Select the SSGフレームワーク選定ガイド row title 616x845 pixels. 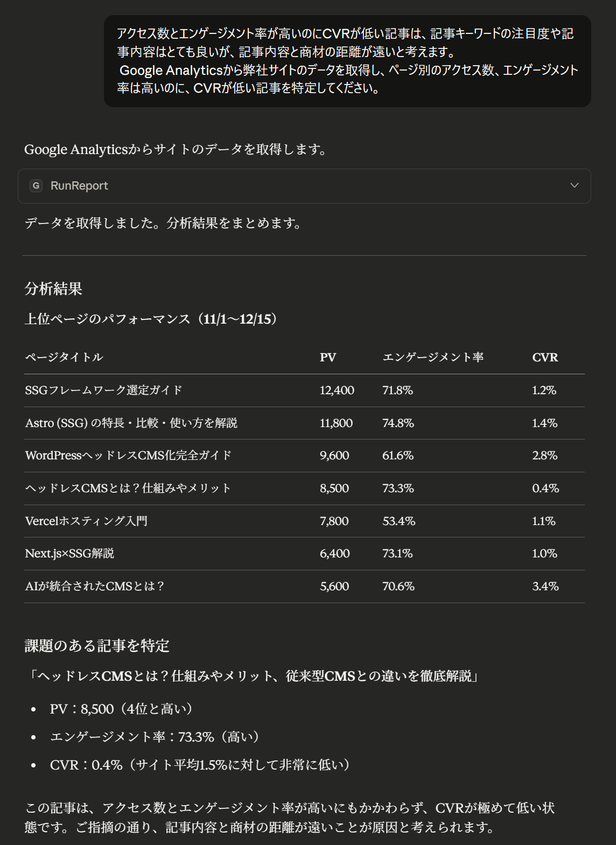pyautogui.click(x=103, y=390)
